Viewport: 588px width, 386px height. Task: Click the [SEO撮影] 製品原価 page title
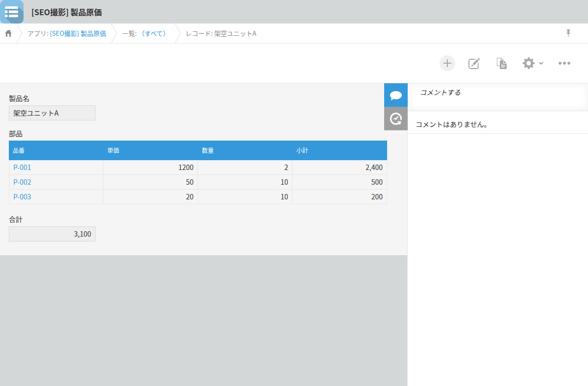click(67, 12)
